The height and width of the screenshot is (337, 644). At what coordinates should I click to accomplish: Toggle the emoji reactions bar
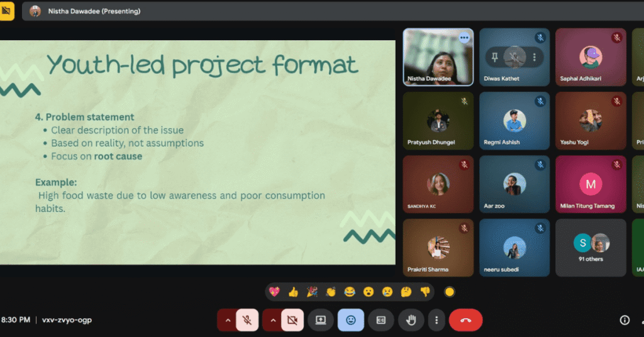tap(350, 320)
